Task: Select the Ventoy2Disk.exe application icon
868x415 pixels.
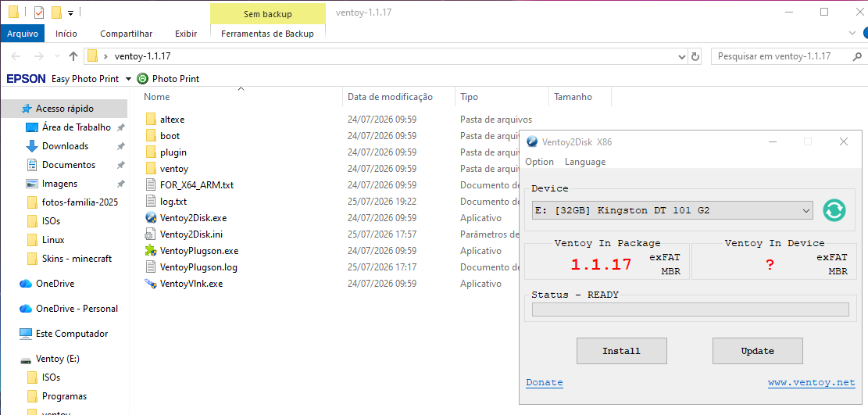Action: [x=151, y=218]
